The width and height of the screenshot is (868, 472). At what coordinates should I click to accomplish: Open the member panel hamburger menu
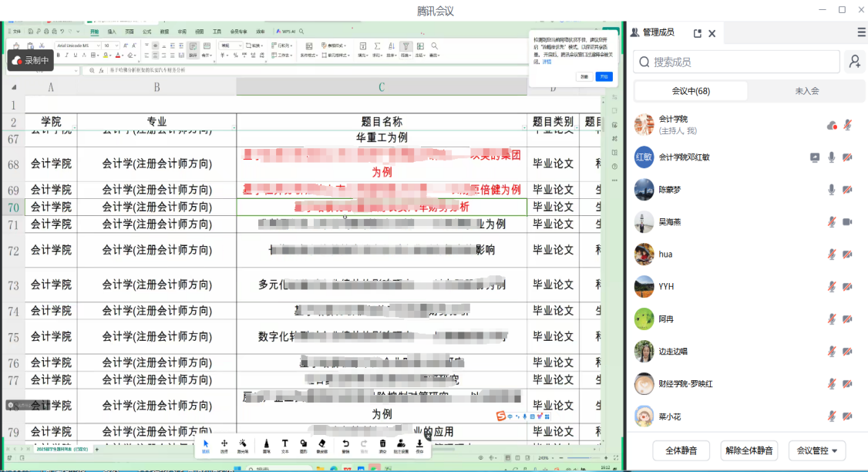[861, 32]
